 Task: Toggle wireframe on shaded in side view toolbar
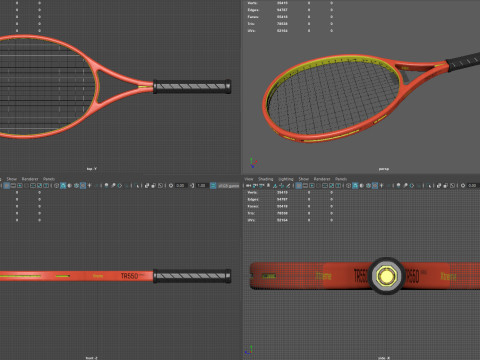(x=368, y=185)
